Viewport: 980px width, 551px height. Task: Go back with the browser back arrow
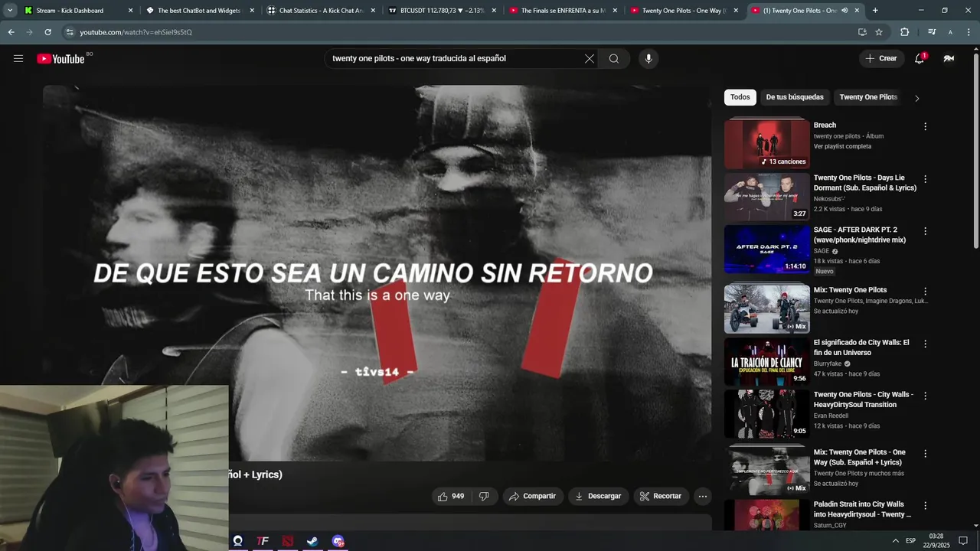(x=11, y=32)
